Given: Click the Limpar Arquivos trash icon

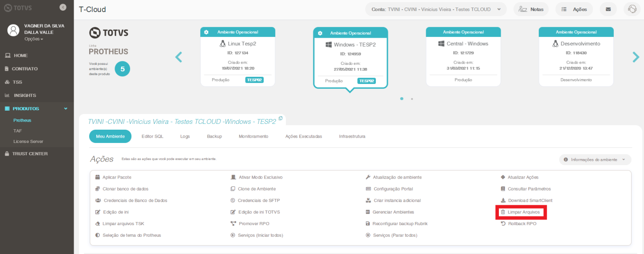Looking at the screenshot, I should tap(503, 212).
